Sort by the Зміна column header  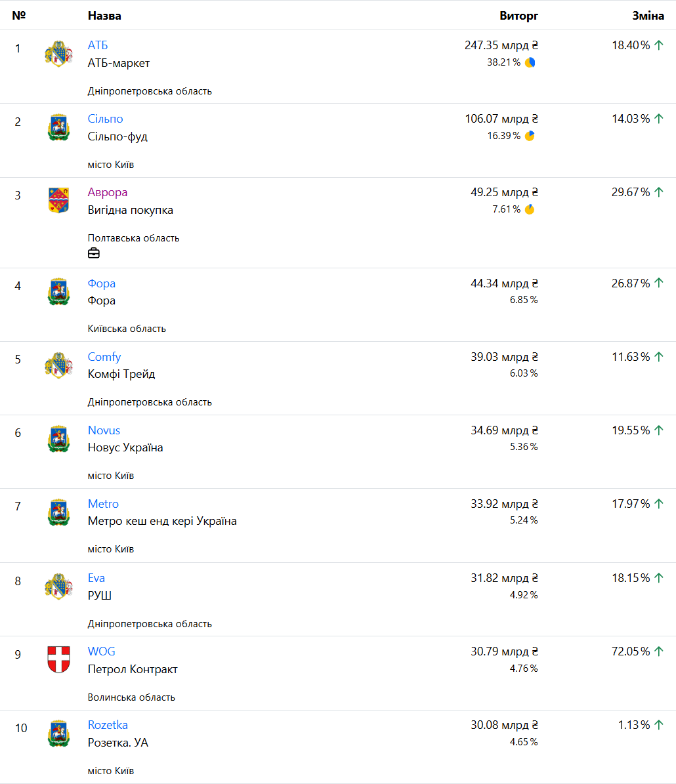(648, 16)
